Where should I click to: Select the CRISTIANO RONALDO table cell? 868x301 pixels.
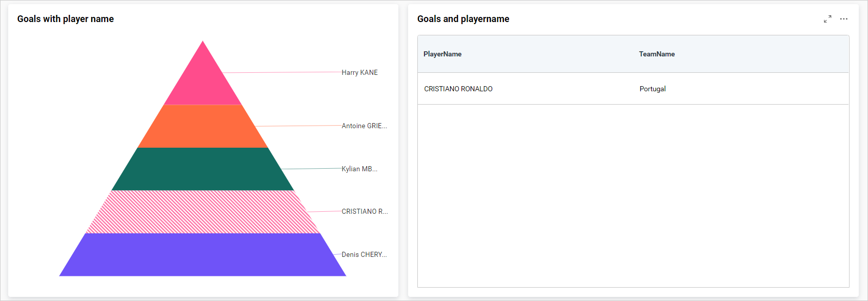click(458, 89)
